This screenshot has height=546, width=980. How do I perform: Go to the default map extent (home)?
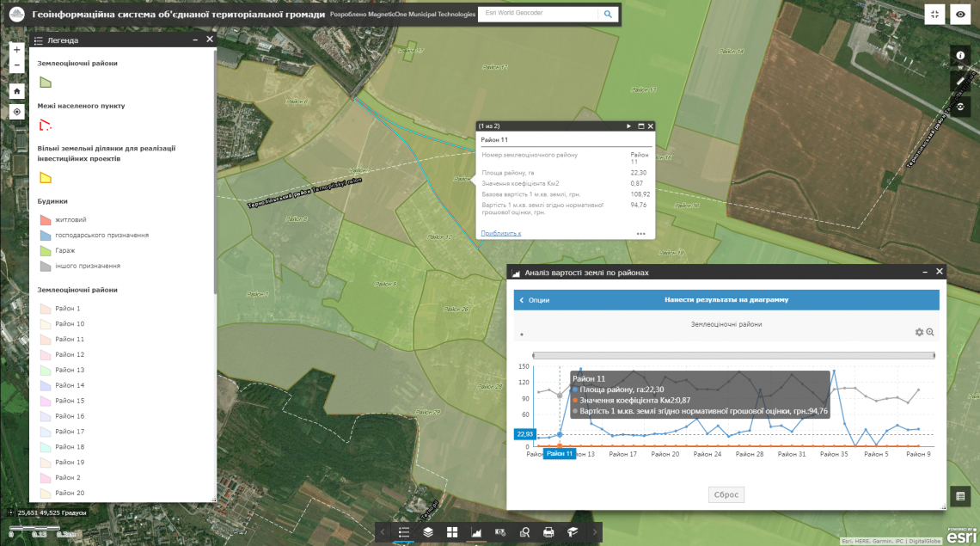click(x=17, y=91)
